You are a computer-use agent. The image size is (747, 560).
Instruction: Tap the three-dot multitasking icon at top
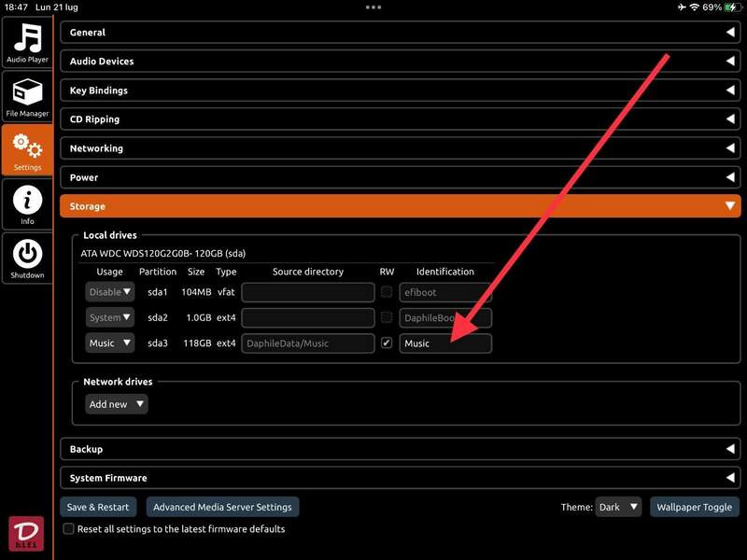pyautogui.click(x=373, y=7)
